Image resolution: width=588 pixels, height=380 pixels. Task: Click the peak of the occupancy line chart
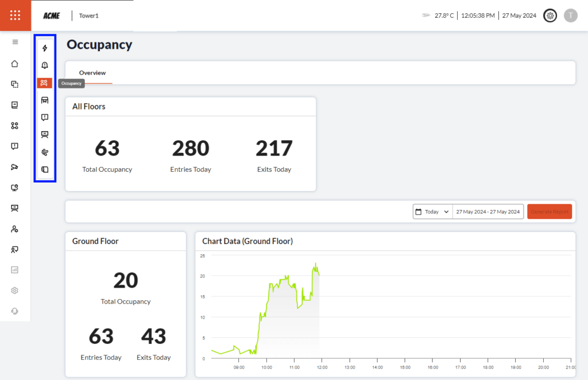tap(315, 264)
